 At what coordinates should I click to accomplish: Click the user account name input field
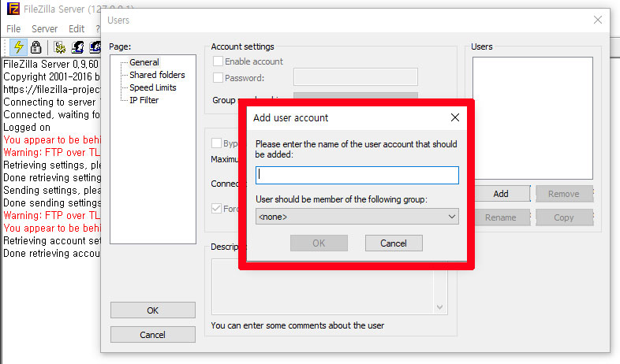[357, 175]
